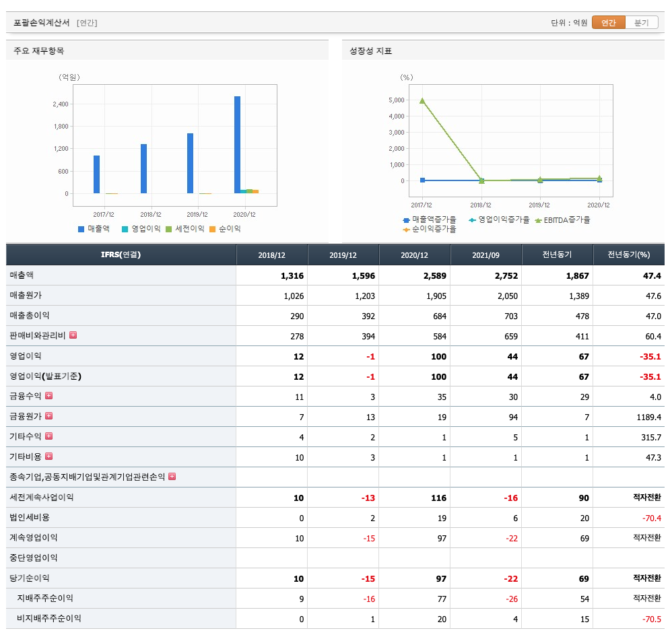
Task: Select the 2020/12 blue sales bar
Action: [238, 145]
